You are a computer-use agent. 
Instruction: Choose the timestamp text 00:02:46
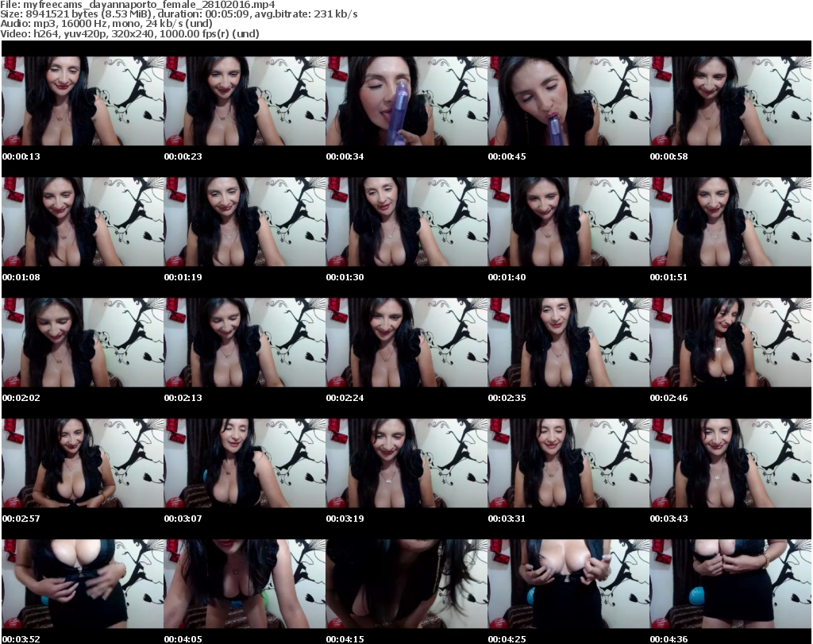click(x=669, y=398)
